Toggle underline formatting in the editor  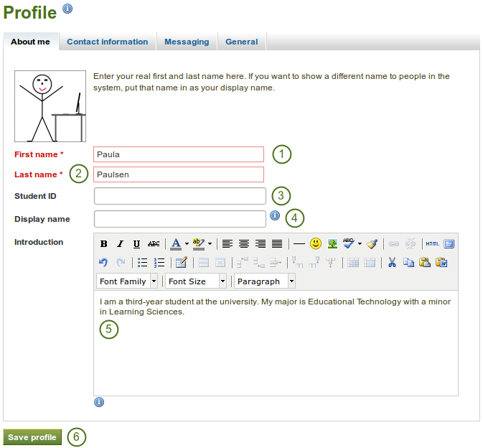[x=136, y=244]
